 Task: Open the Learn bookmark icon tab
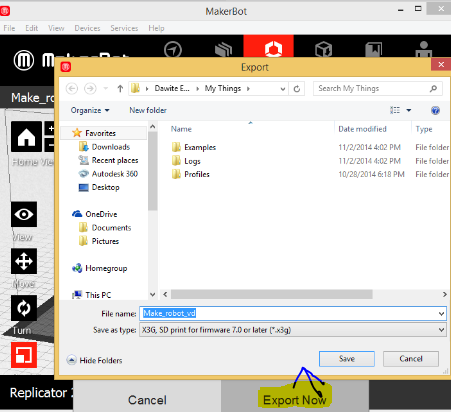click(374, 49)
